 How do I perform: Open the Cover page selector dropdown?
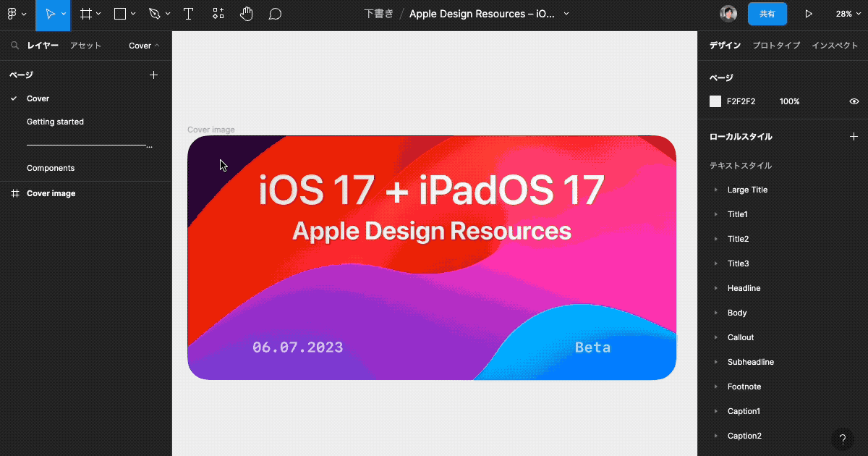tap(142, 45)
